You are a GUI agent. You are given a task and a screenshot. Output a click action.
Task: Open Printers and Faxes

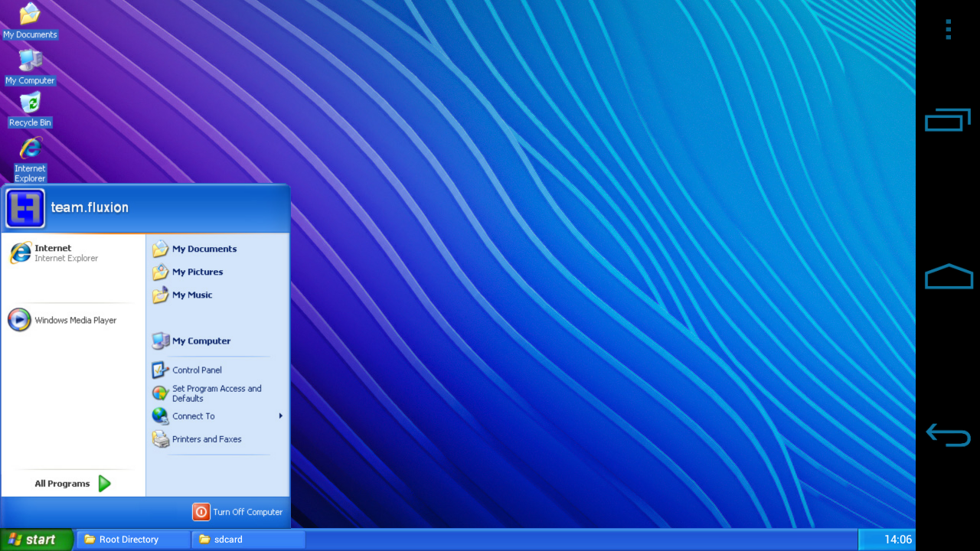tap(206, 439)
